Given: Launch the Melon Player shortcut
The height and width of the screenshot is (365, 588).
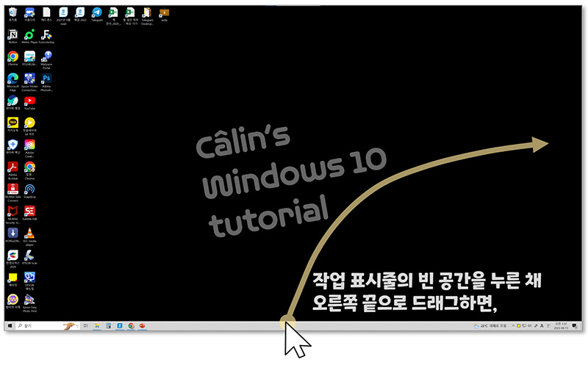Looking at the screenshot, I should click(x=29, y=36).
